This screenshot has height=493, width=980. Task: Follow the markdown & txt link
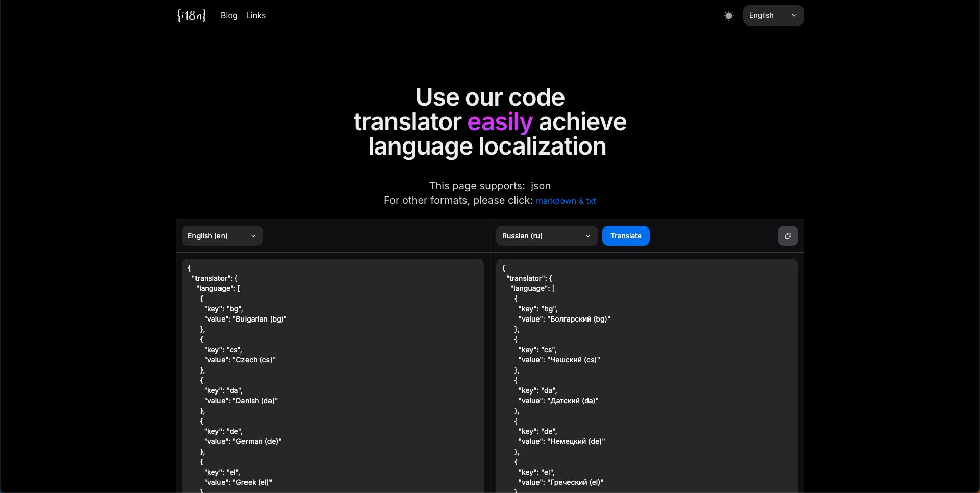pyautogui.click(x=566, y=201)
